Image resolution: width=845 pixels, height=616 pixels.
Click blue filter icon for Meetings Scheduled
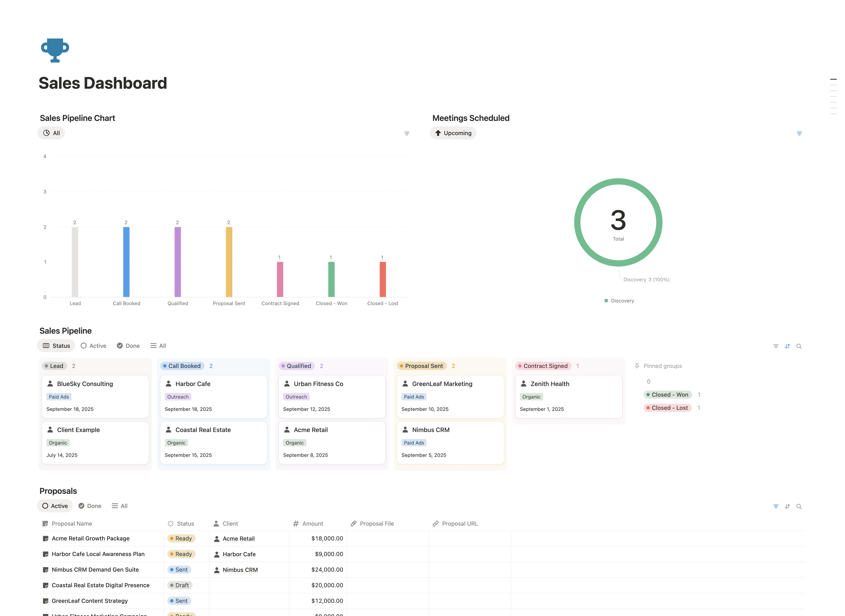point(799,133)
